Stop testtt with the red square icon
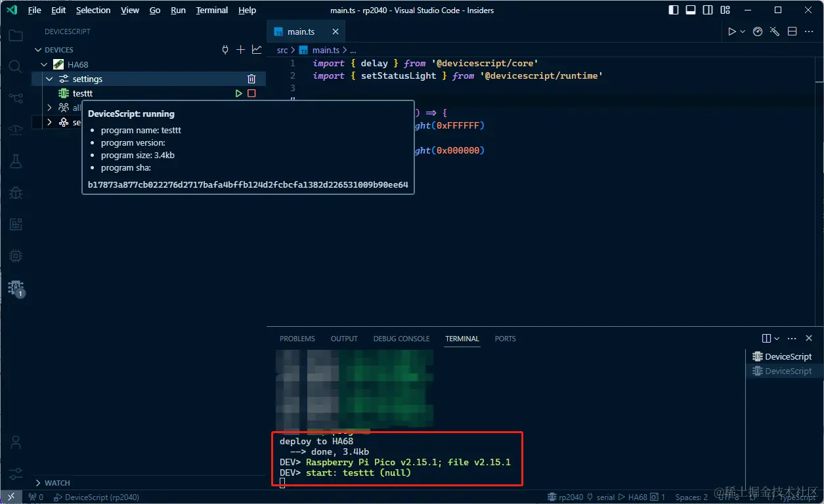The image size is (824, 504). point(251,93)
